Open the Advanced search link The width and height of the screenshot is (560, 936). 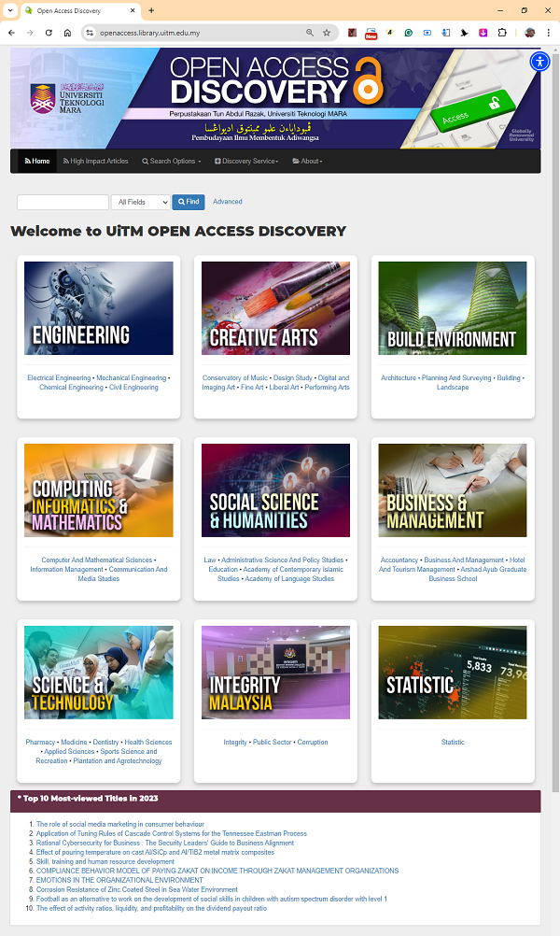coord(227,202)
